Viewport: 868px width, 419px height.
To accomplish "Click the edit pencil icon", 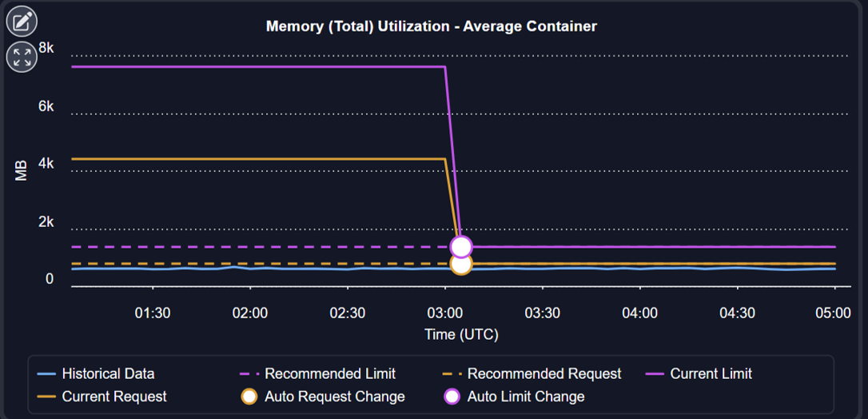I will 22,22.
